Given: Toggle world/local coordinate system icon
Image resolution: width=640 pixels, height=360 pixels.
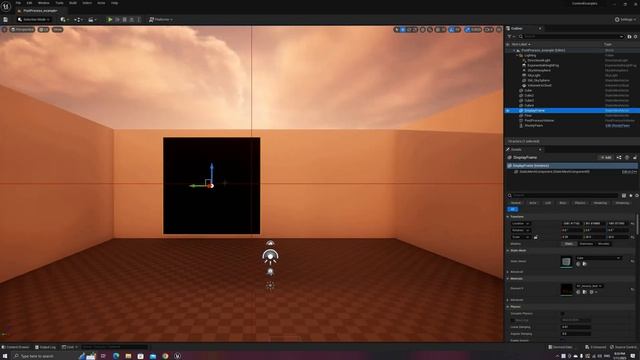Looking at the screenshot, I should coord(423,30).
